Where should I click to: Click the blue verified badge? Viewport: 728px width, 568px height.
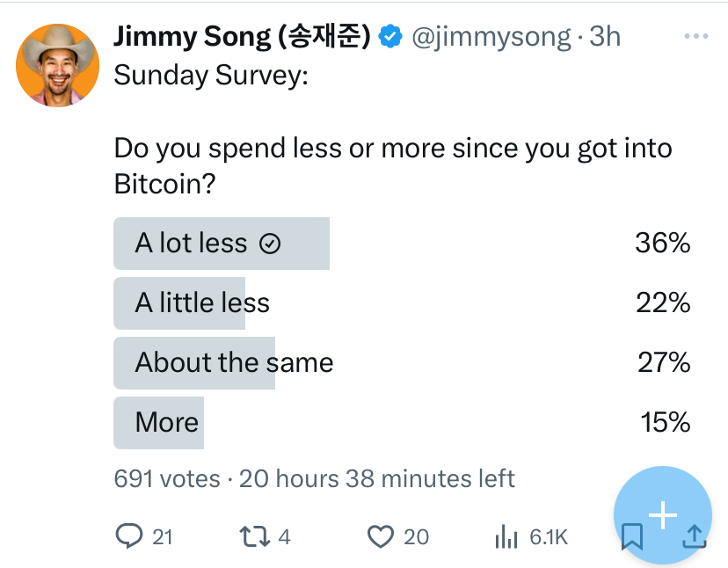point(390,37)
